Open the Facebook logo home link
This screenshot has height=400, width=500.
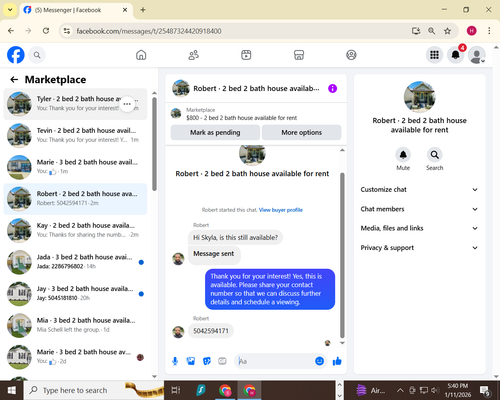click(x=16, y=55)
